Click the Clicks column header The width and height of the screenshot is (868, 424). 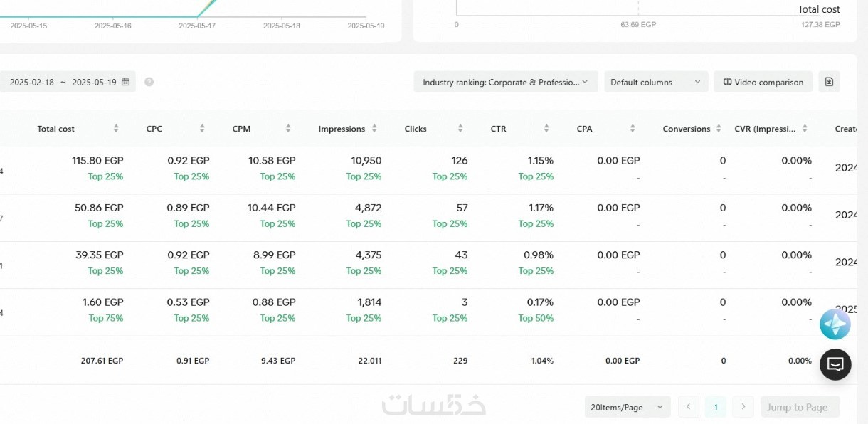416,129
